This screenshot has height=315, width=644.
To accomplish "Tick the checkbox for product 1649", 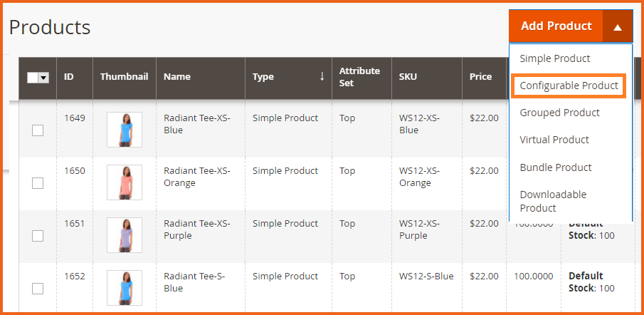I will pyautogui.click(x=38, y=130).
